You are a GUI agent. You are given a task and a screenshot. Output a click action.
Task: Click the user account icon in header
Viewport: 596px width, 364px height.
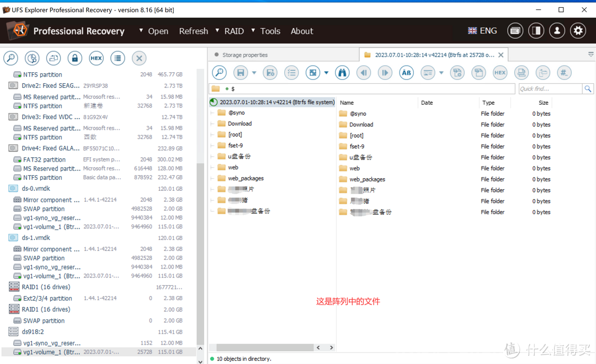coord(557,31)
